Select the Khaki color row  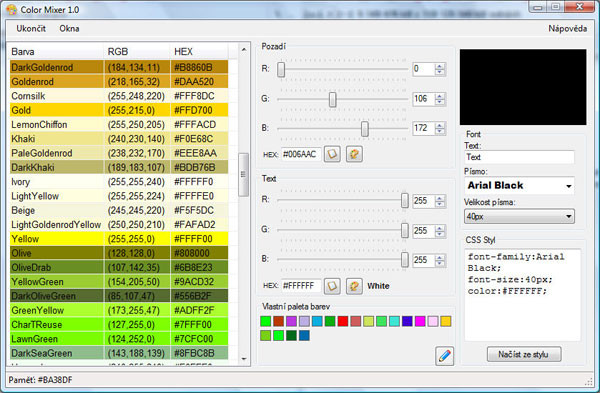119,139
